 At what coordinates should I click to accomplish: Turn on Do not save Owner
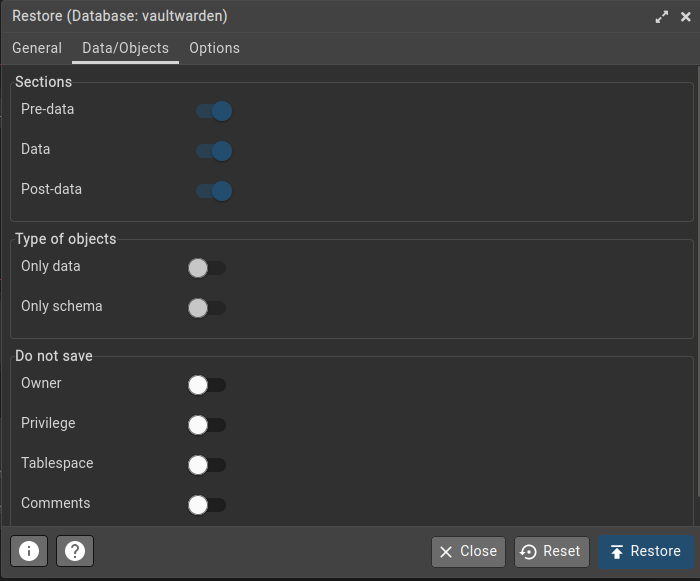coord(207,385)
